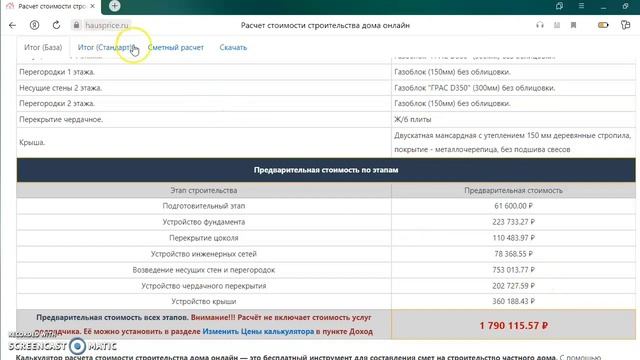Select the '61 600.00 ₽' cost value

tap(513, 206)
